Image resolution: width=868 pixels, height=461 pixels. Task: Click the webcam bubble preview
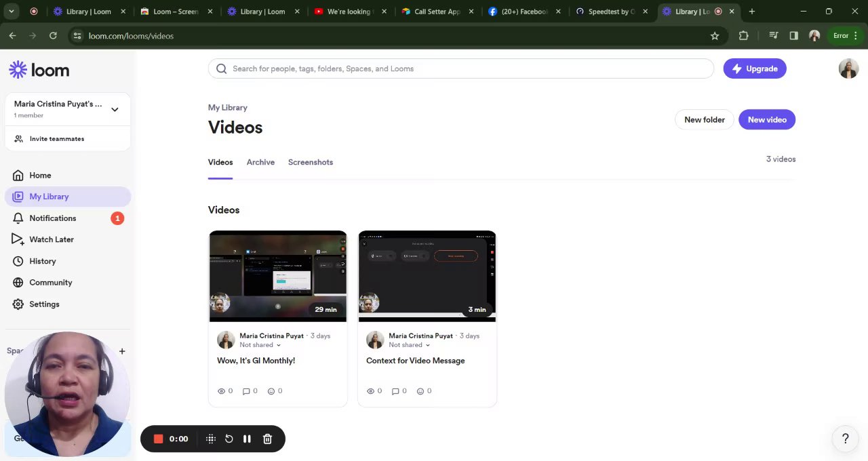click(67, 394)
